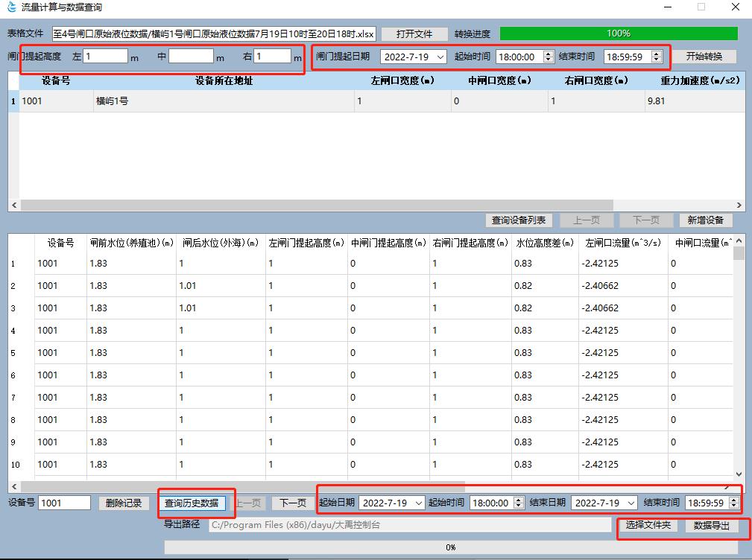
Task: Click the left gate 左 height input field
Action: tap(105, 57)
